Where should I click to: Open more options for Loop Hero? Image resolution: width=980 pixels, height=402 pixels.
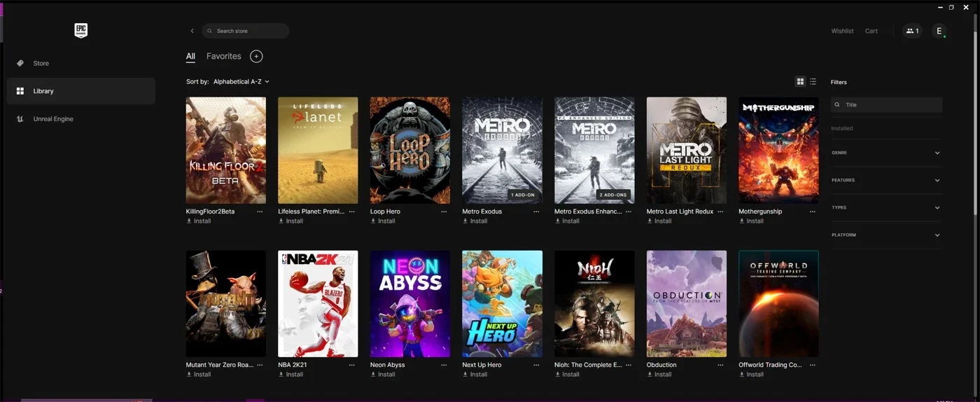pyautogui.click(x=444, y=212)
